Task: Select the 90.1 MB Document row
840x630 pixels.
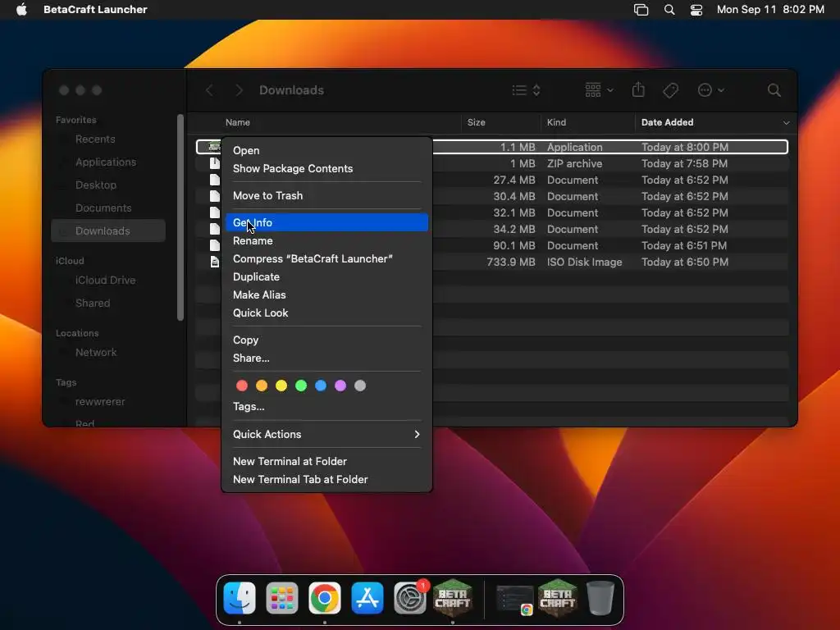Action: [x=492, y=245]
